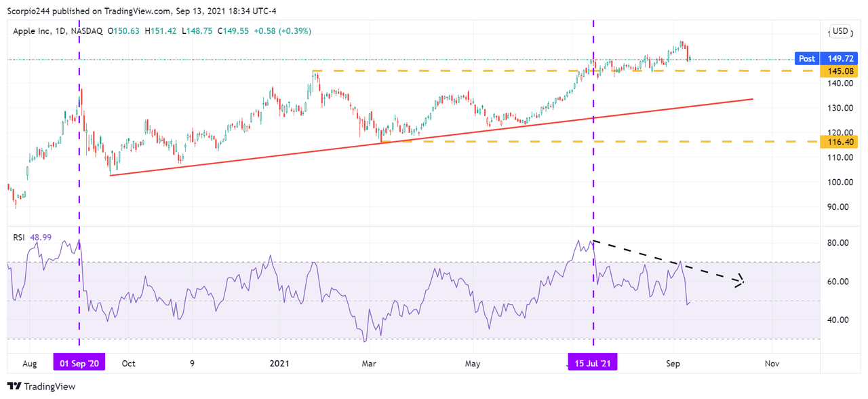Click the USD currency label on price axis
The width and height of the screenshot is (868, 399).
[840, 31]
